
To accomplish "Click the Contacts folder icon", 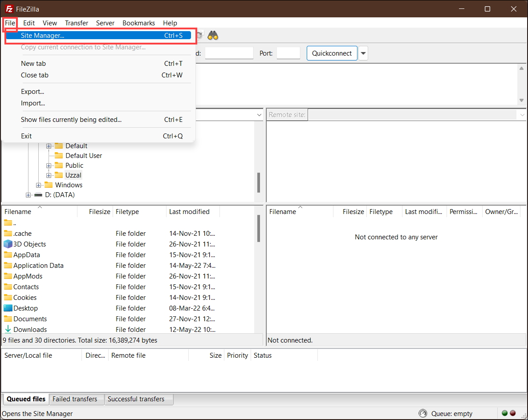I will click(x=8, y=287).
